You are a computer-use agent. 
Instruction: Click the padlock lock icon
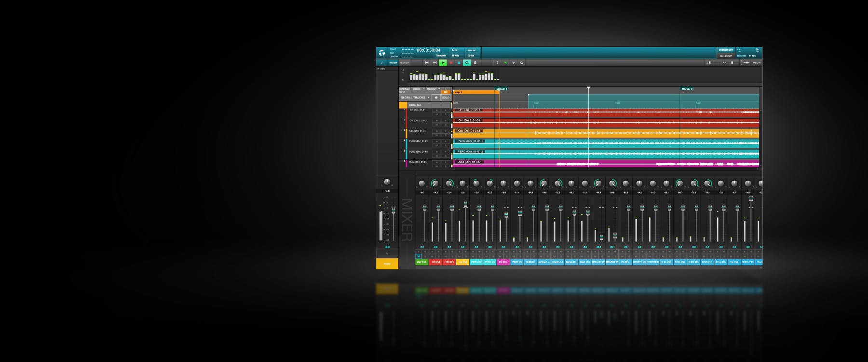[475, 63]
